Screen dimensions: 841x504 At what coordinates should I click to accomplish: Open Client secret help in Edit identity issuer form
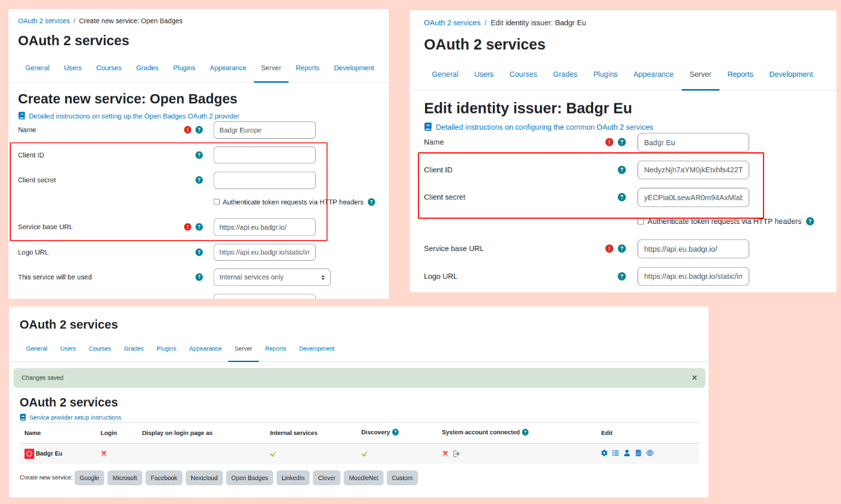[621, 197]
